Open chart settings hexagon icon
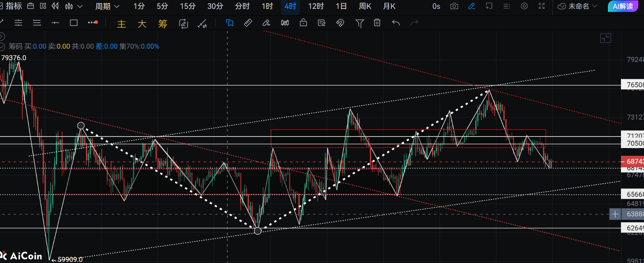 coord(524,6)
